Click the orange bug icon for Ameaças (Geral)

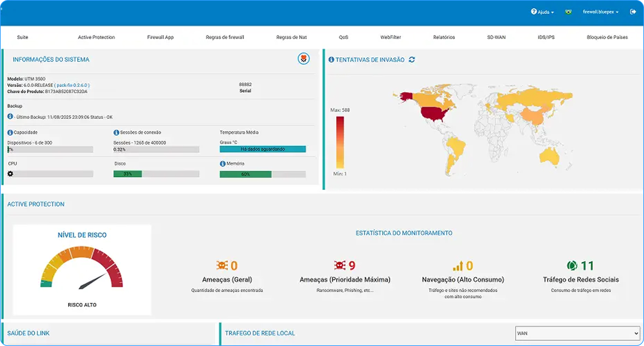(222, 265)
